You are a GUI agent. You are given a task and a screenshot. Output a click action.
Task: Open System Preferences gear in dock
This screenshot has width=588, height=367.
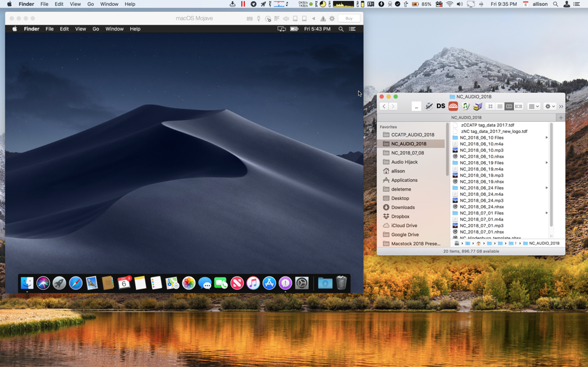tap(302, 283)
